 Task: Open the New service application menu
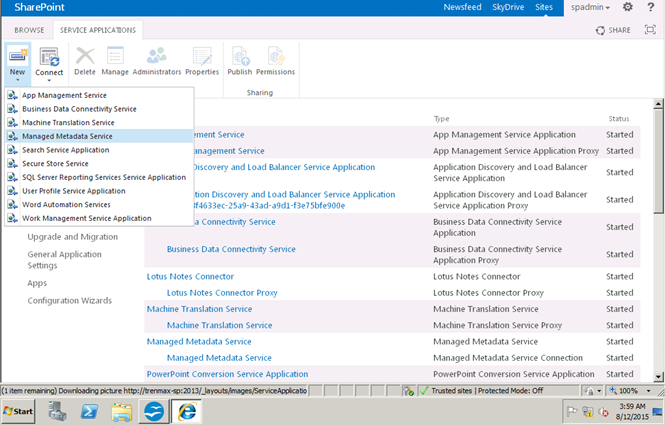click(17, 64)
